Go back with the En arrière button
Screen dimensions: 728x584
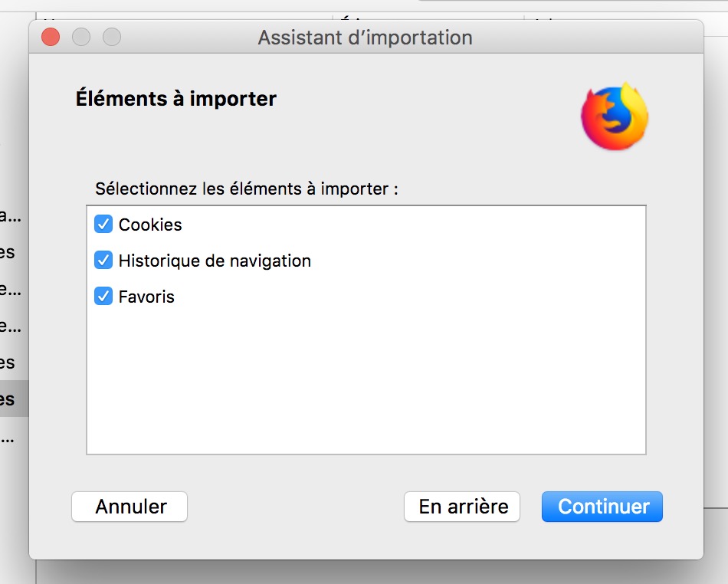point(462,507)
